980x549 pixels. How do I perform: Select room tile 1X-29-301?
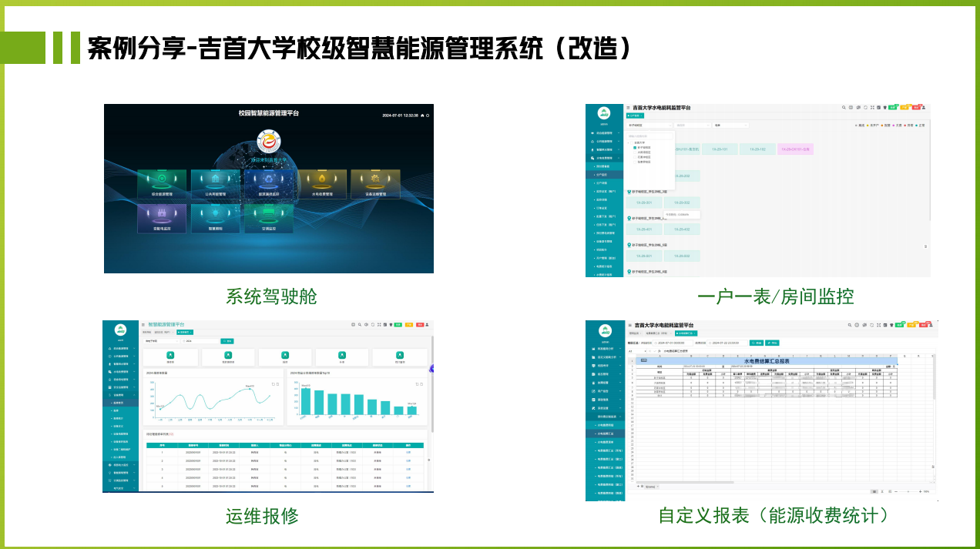coord(644,203)
